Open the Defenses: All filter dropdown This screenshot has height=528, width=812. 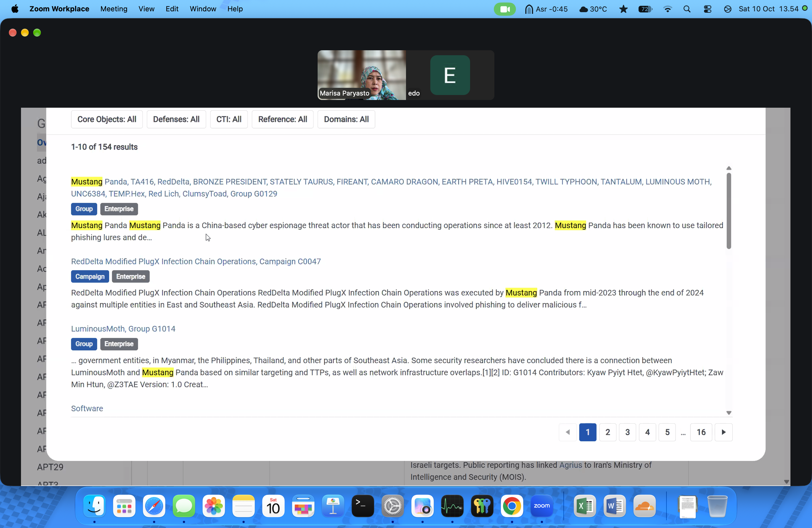(176, 119)
